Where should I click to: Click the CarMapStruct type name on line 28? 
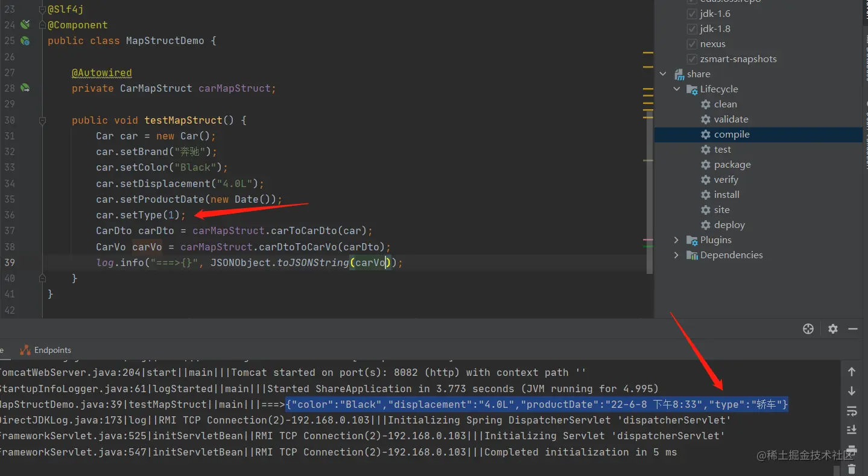tap(156, 88)
